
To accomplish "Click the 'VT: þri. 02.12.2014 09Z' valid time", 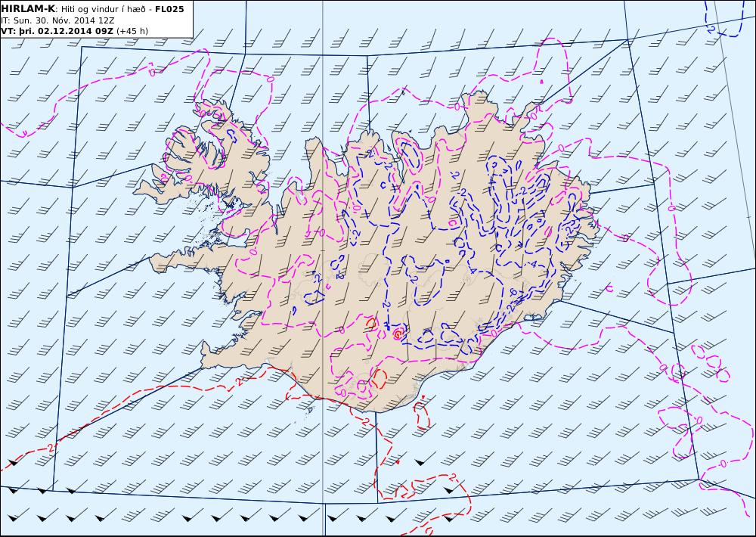I will coord(57,31).
